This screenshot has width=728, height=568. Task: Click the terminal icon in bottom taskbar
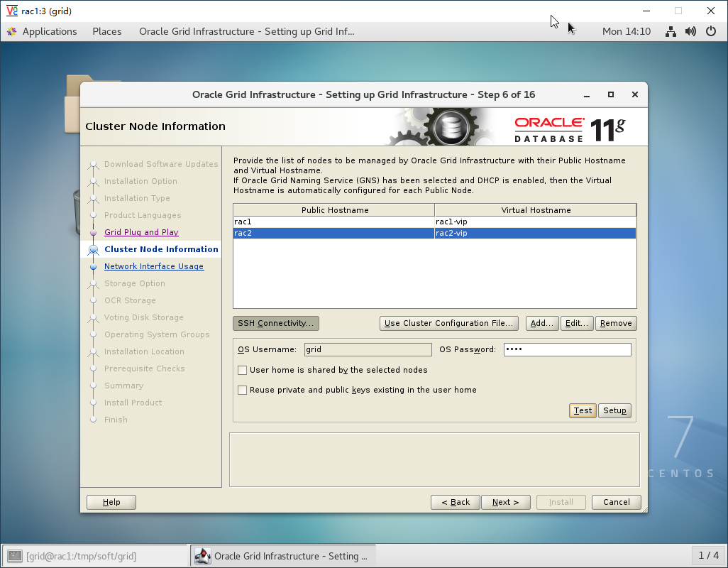coord(14,556)
